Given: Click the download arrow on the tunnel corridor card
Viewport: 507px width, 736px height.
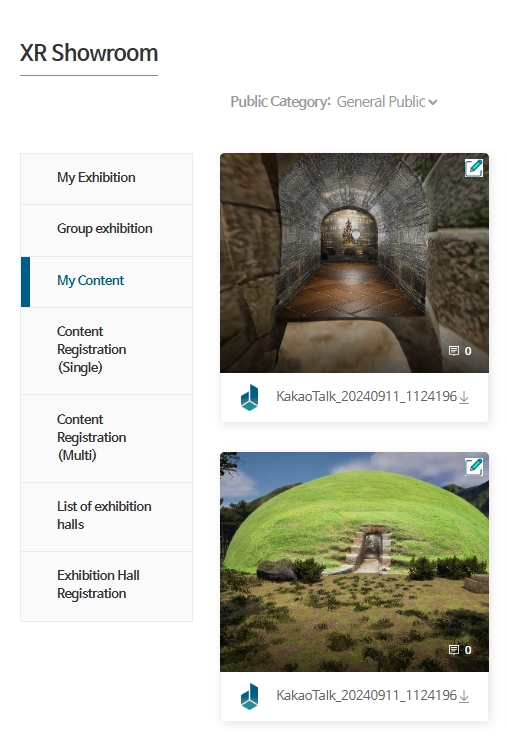Looking at the screenshot, I should pos(464,398).
